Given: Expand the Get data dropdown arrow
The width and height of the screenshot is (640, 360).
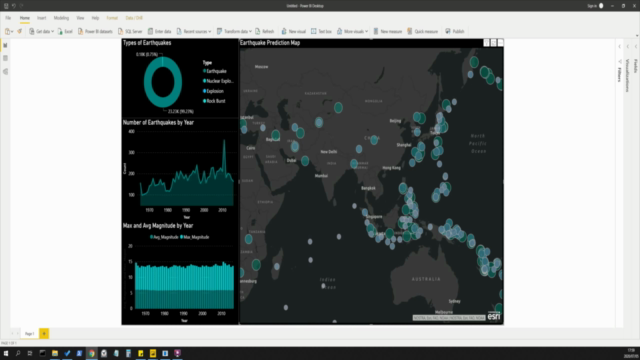Looking at the screenshot, I should [52, 31].
